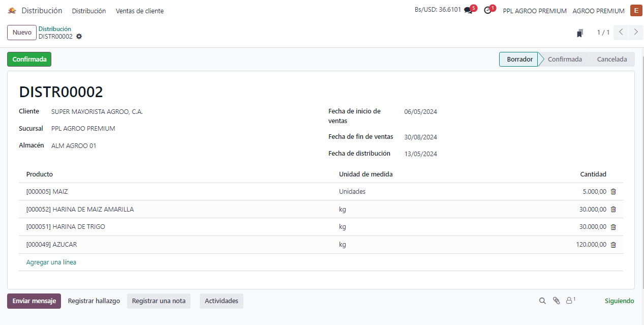
Task: Click the gear icon beside DISTR00002
Action: coord(79,37)
